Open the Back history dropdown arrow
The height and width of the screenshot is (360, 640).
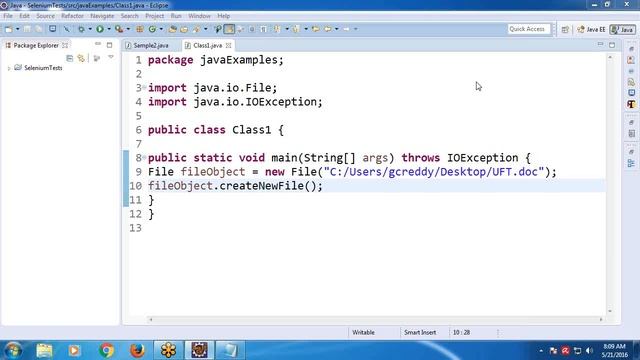pyautogui.click(x=336, y=29)
